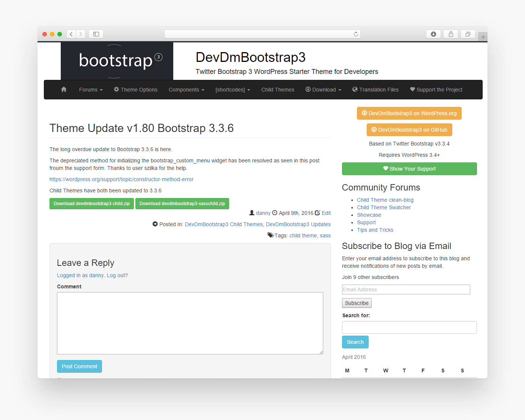Click the gear icon next to Theme Options

(x=116, y=89)
